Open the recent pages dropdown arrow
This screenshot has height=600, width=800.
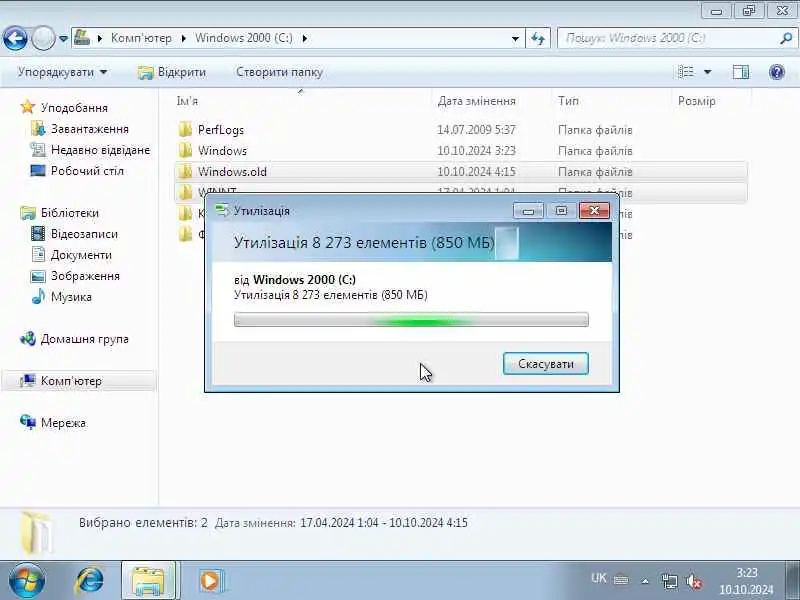tap(63, 38)
